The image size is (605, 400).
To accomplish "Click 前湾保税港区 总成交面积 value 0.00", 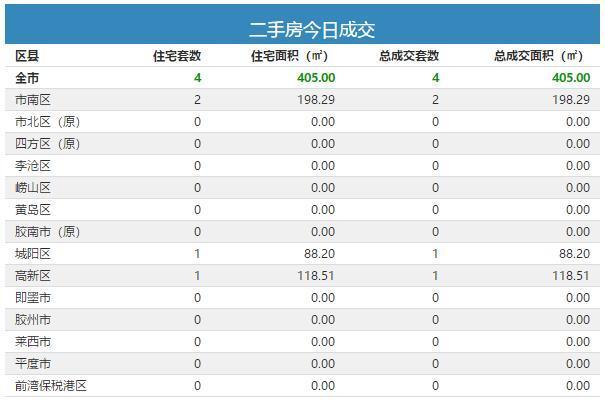I will pyautogui.click(x=578, y=386).
